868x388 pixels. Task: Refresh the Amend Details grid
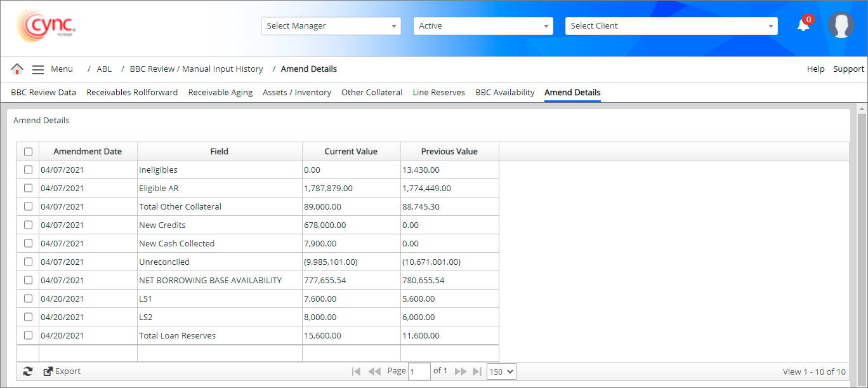coord(27,371)
